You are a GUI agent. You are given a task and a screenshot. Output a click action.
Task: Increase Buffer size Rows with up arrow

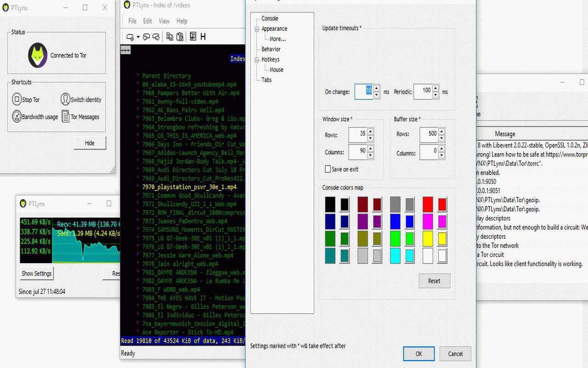441,132
